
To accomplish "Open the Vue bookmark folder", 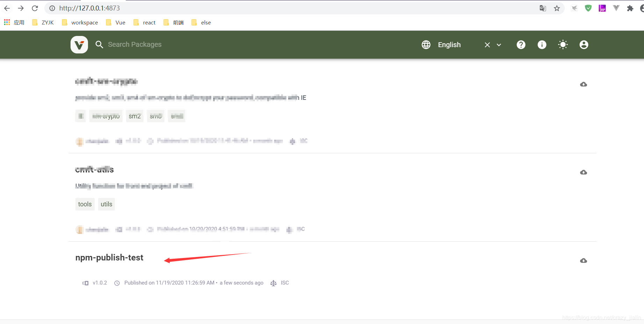I will (116, 22).
